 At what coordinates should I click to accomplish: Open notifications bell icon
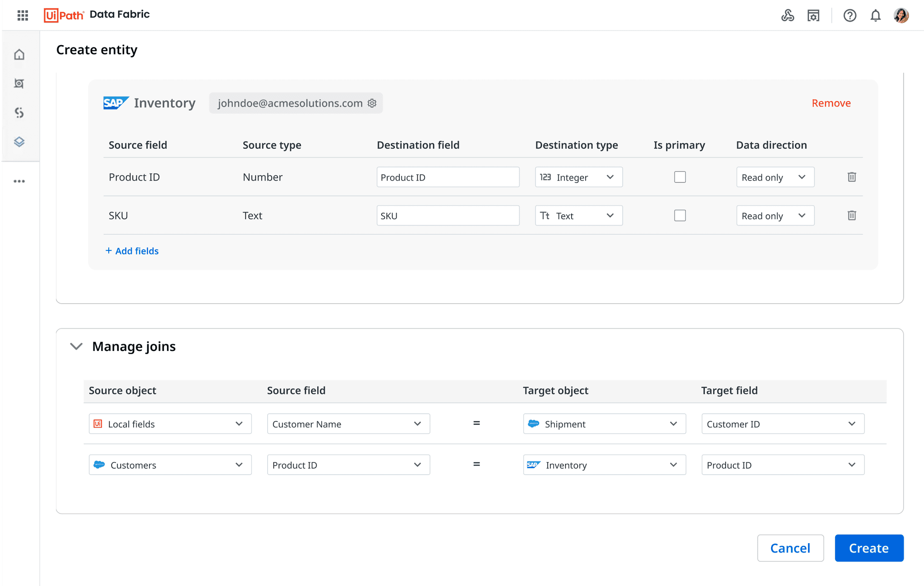coord(875,16)
